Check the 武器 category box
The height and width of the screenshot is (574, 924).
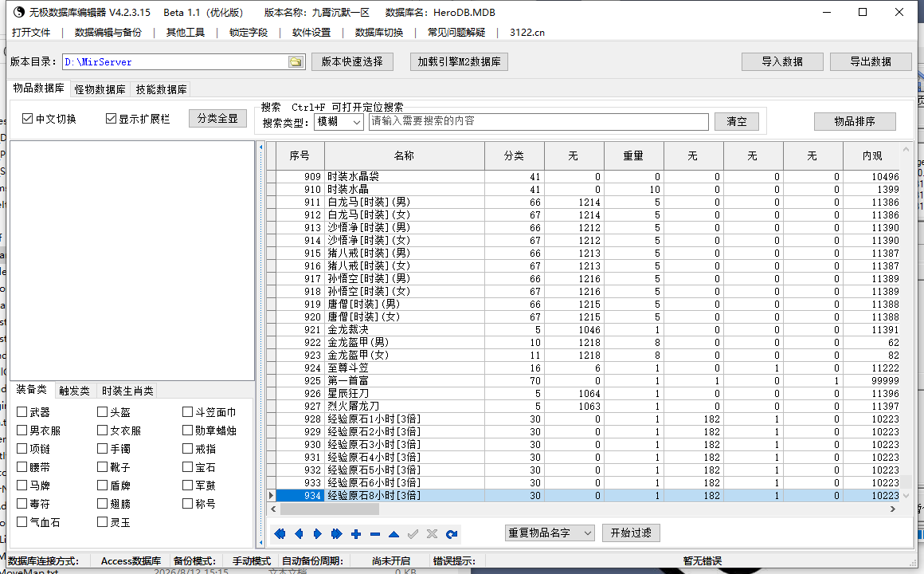(22, 412)
